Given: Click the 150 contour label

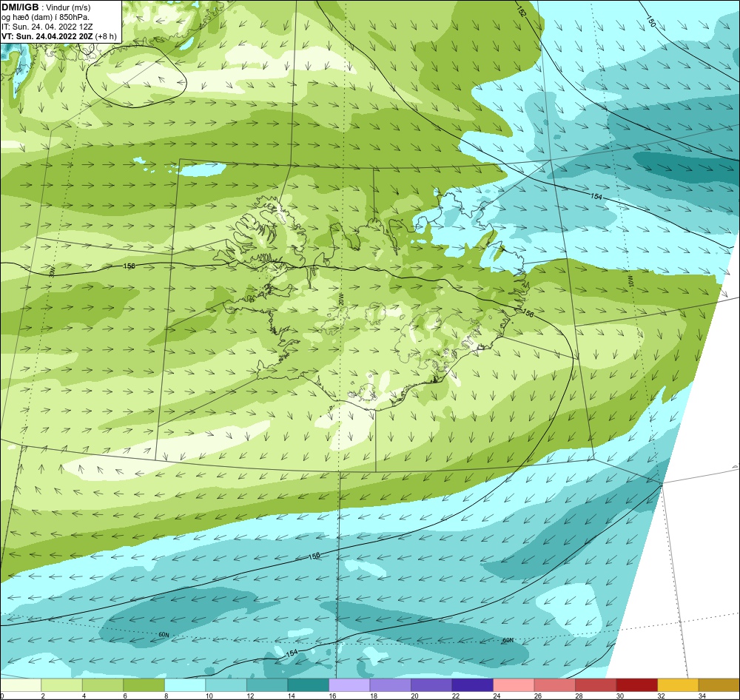Looking at the screenshot, I should point(650,21).
